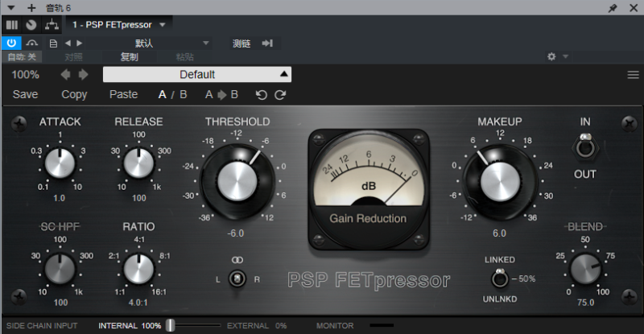Click the copy A to B arrow
Image resolution: width=644 pixels, height=334 pixels.
tap(221, 95)
